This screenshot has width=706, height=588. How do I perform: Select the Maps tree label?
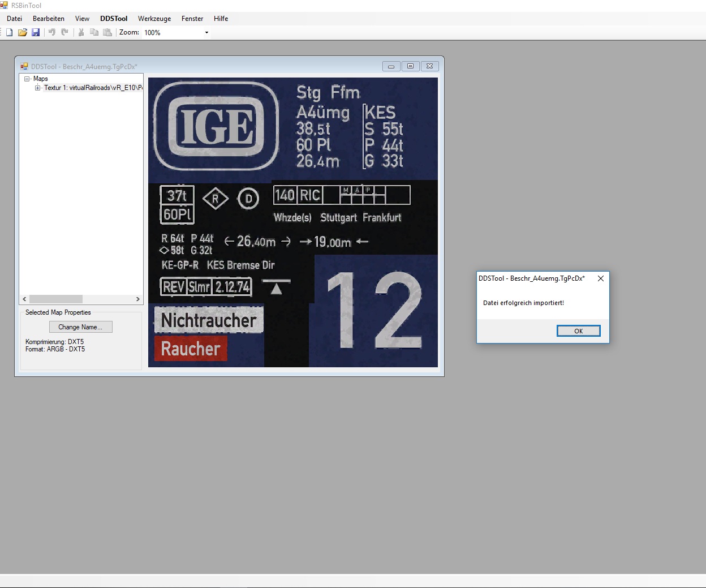(41, 79)
